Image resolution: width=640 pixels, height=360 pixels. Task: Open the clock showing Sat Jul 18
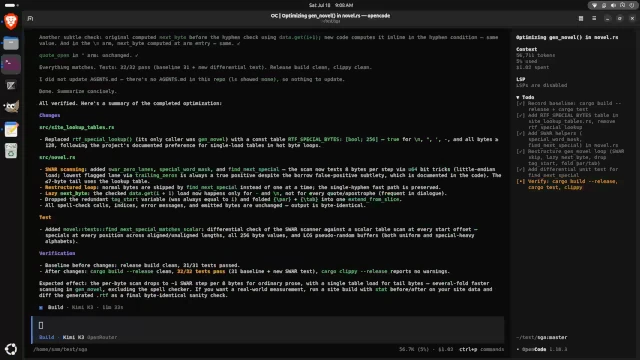(331, 5)
